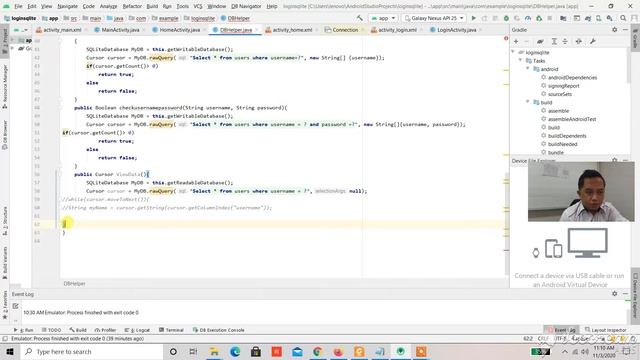Viewport: 640px width, 360px height.
Task: Collapse the android tasks group
Action: coord(528,69)
